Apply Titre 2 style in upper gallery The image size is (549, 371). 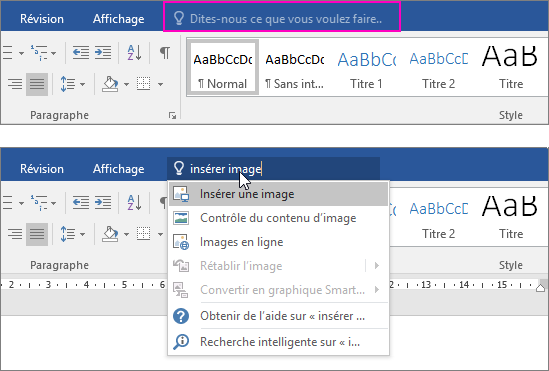[438, 67]
